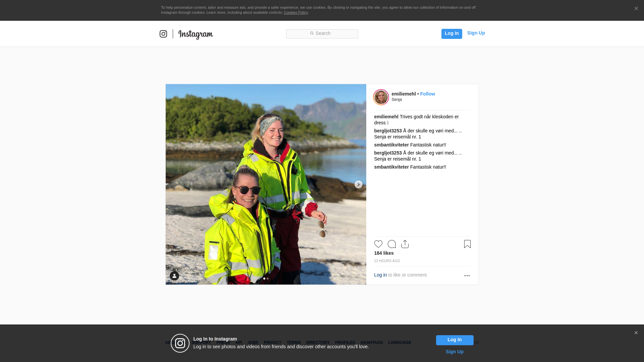This screenshot has height=362, width=644.
Task: Open emiliemehl username in the post header
Action: [404, 94]
